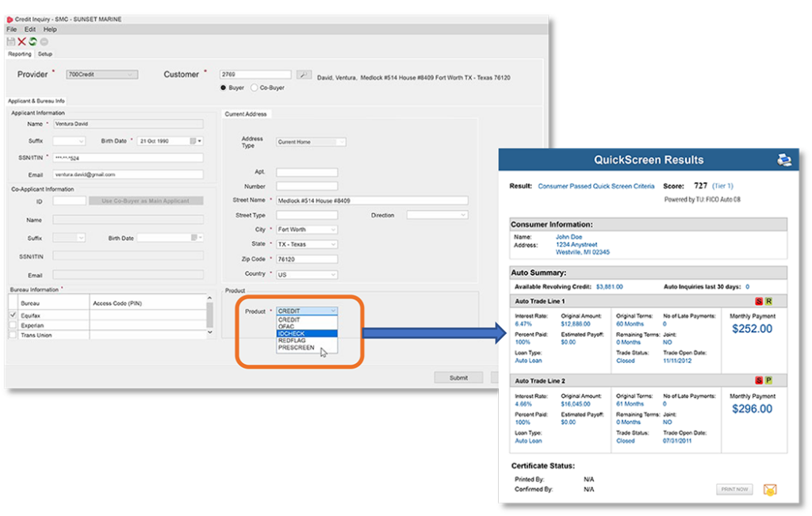Image resolution: width=812 pixels, height=516 pixels.
Task: Open the Edit menu
Action: (x=29, y=29)
